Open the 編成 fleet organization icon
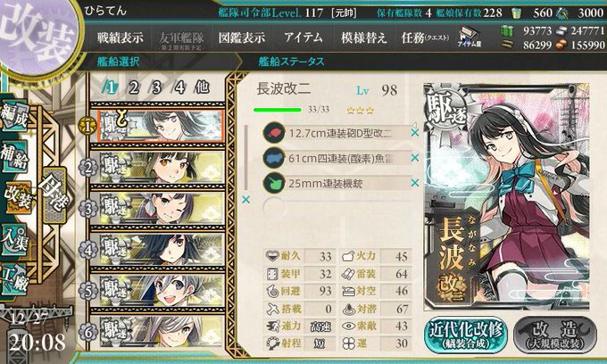607x364 pixels. coord(14,117)
